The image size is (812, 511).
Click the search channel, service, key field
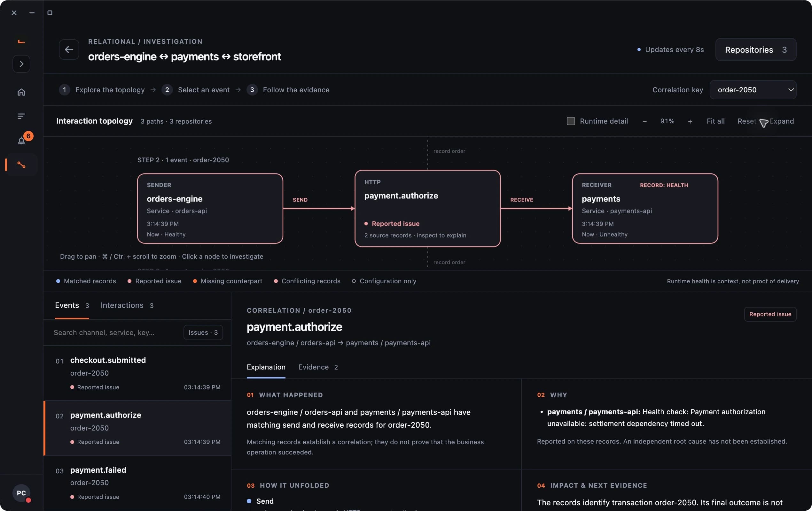click(x=115, y=332)
